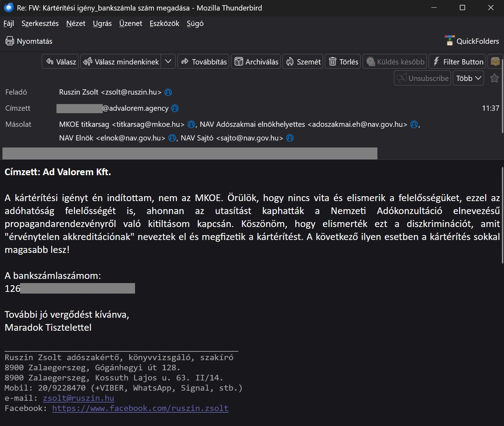Click contact icon next to sender zsolt@ruszin.hu

(x=168, y=92)
